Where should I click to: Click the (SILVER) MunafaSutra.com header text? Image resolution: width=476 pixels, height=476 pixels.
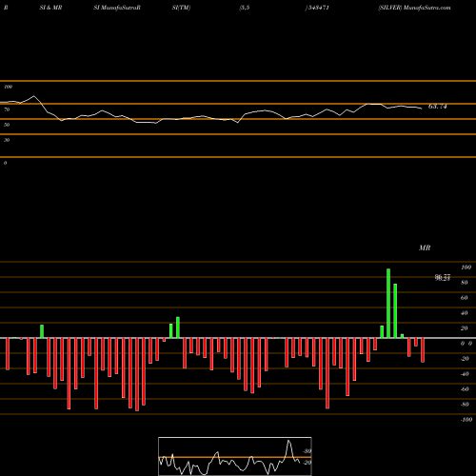414,8
